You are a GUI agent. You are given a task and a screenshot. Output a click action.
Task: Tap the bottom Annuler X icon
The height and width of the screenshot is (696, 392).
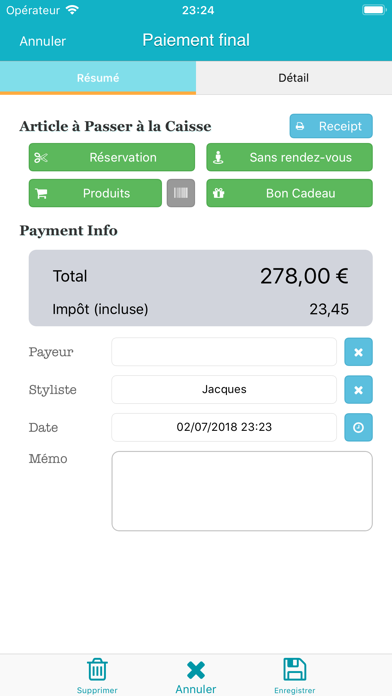click(196, 670)
